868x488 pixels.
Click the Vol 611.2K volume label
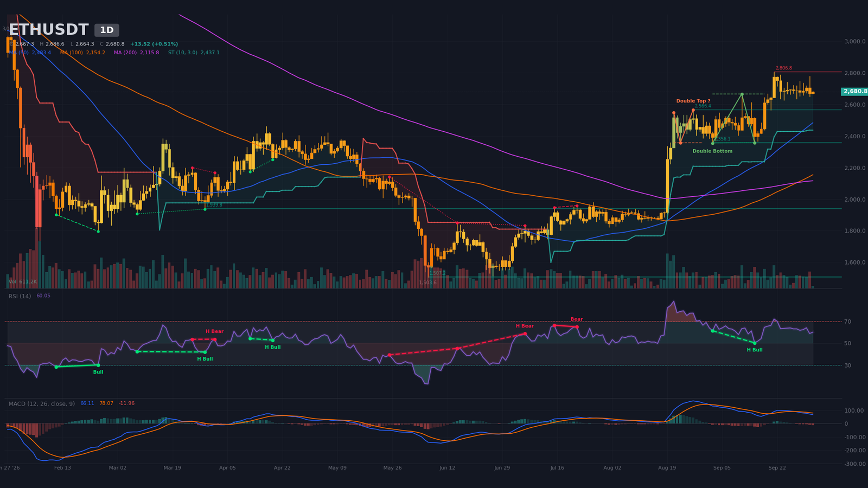pyautogui.click(x=23, y=282)
